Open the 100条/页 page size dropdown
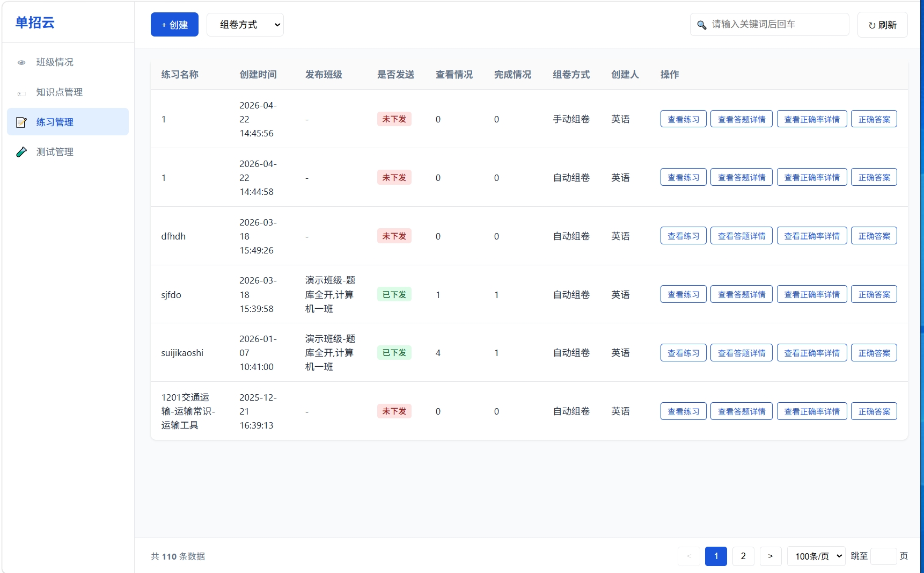The width and height of the screenshot is (924, 573). click(x=816, y=556)
